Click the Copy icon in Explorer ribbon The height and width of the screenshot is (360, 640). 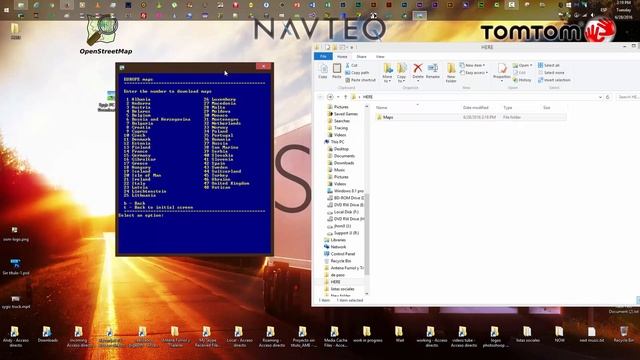click(x=322, y=71)
